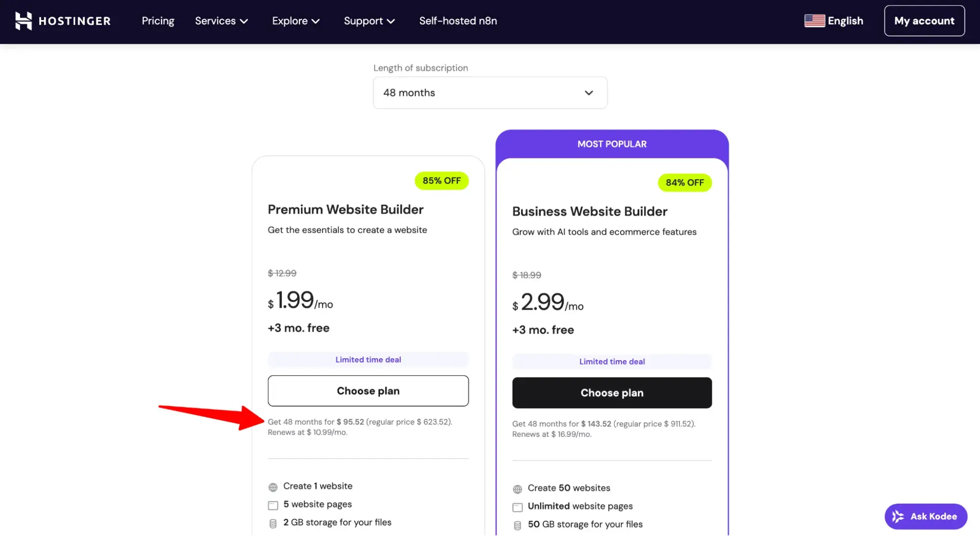Select Self-hosted n8n in the navbar
The width and height of the screenshot is (980, 536).
[458, 21]
